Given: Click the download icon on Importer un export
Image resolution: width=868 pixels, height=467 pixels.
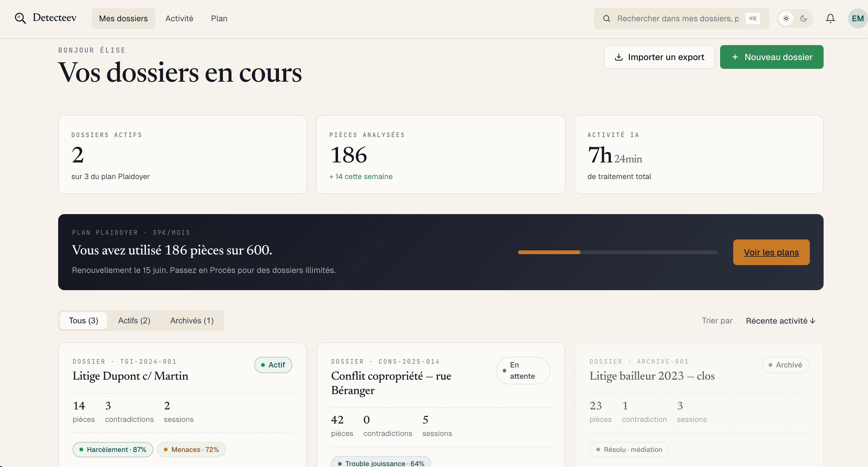Looking at the screenshot, I should pyautogui.click(x=619, y=57).
